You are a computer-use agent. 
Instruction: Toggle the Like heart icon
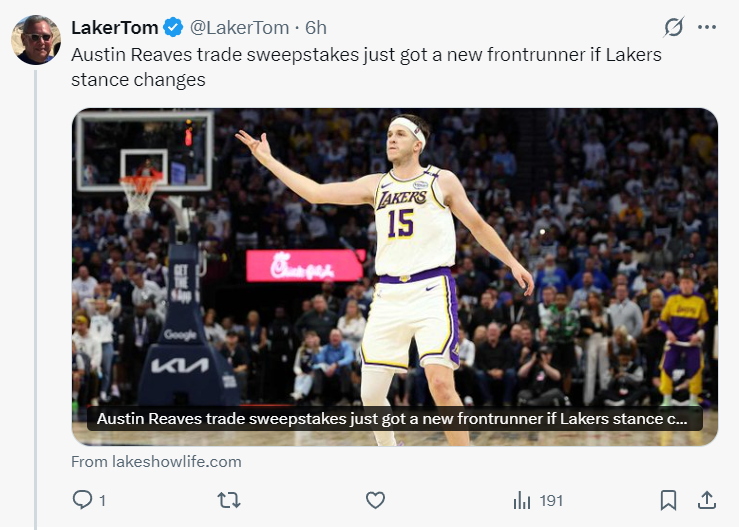pyautogui.click(x=375, y=500)
